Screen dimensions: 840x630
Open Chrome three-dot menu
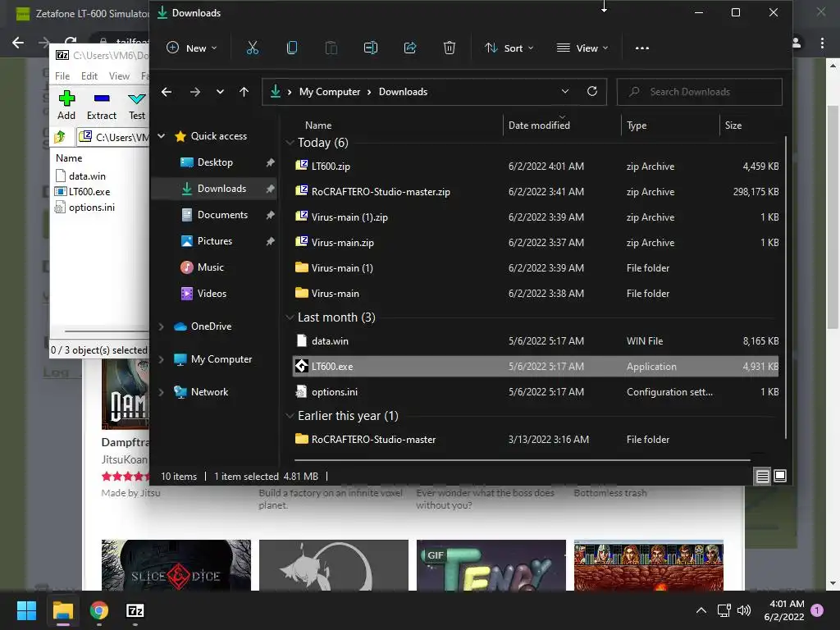tap(822, 43)
